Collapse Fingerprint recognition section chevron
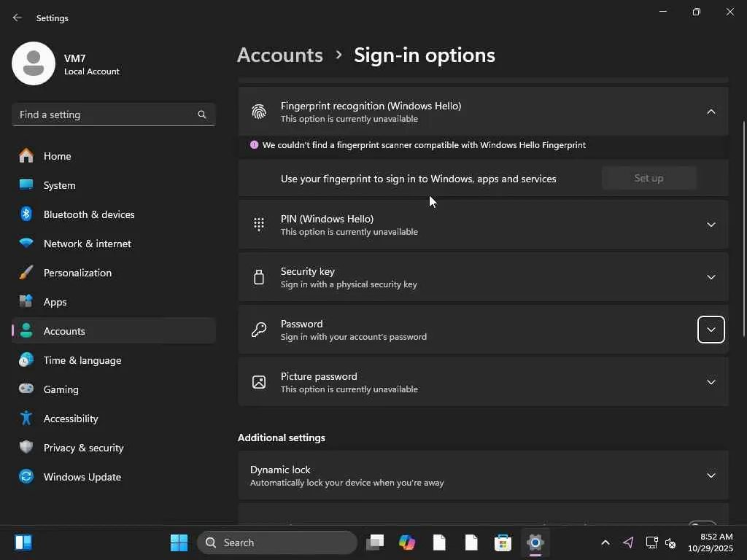The image size is (747, 560). click(711, 112)
